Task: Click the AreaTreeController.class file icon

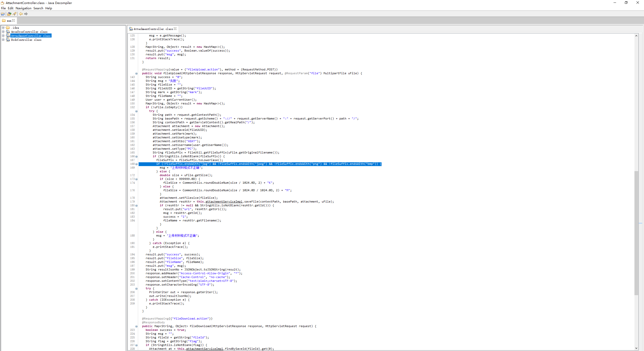Action: [x=8, y=32]
